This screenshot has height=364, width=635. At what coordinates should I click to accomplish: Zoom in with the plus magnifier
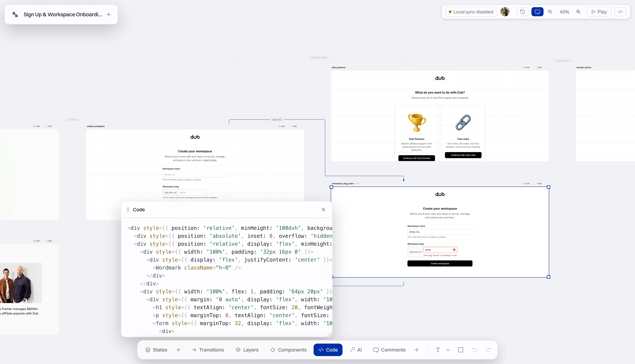[x=578, y=12]
